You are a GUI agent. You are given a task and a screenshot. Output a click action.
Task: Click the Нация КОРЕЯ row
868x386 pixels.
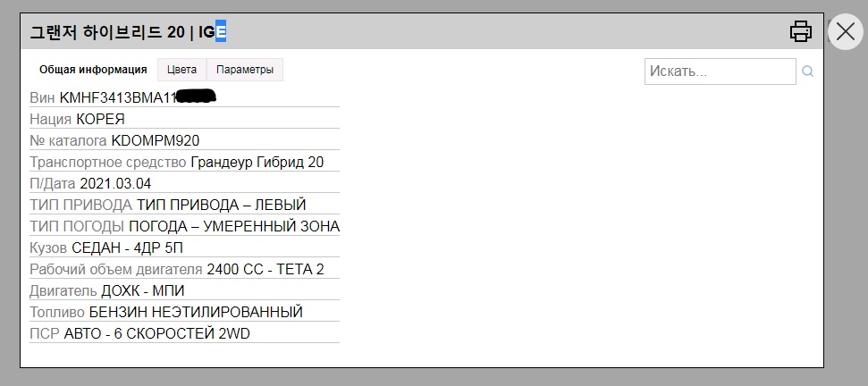[184, 118]
